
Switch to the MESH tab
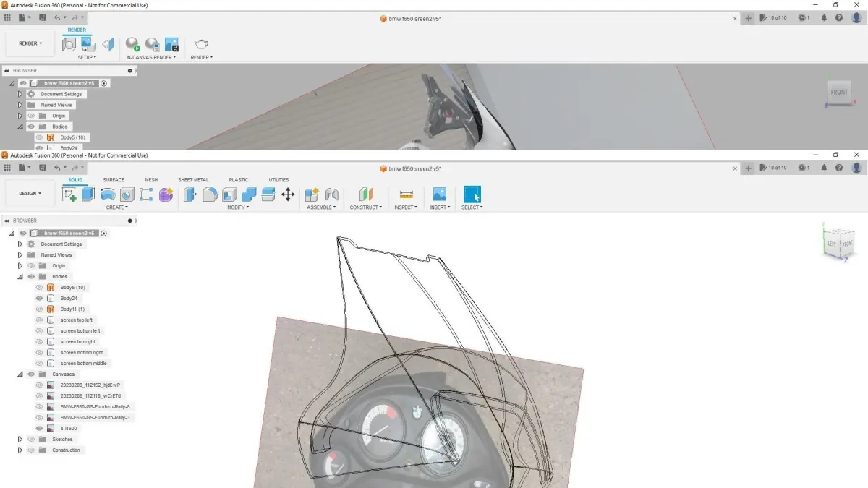(151, 180)
